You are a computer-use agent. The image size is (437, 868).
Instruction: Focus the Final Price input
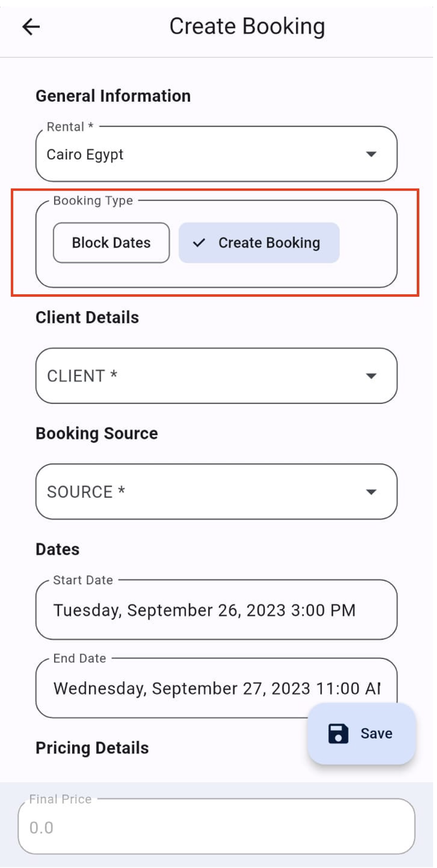click(216, 828)
